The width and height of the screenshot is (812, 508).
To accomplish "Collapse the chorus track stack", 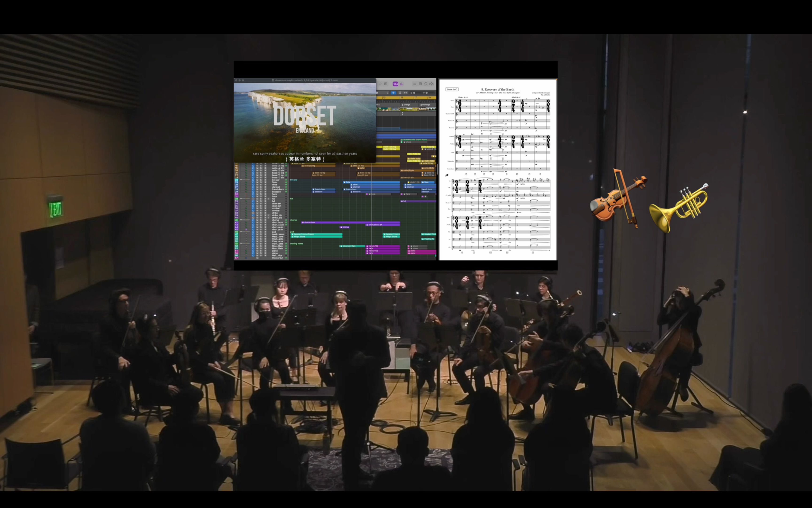I will (x=241, y=220).
